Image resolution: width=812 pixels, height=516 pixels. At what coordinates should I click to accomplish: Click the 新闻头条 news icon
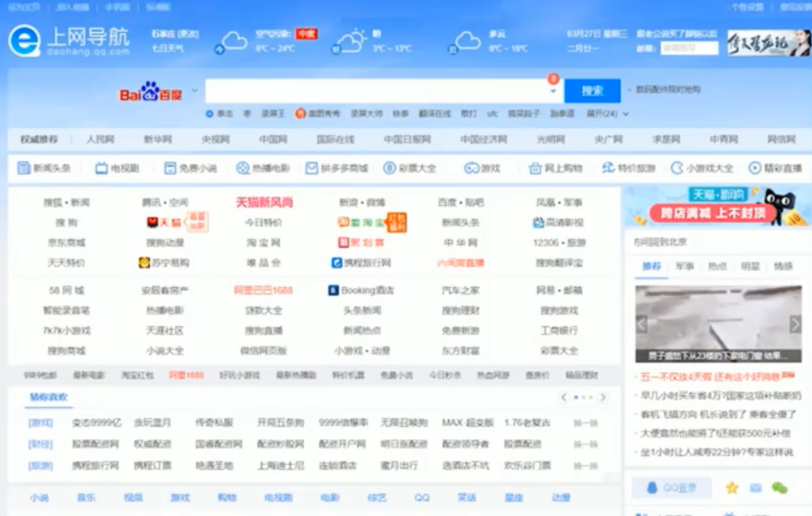click(23, 168)
